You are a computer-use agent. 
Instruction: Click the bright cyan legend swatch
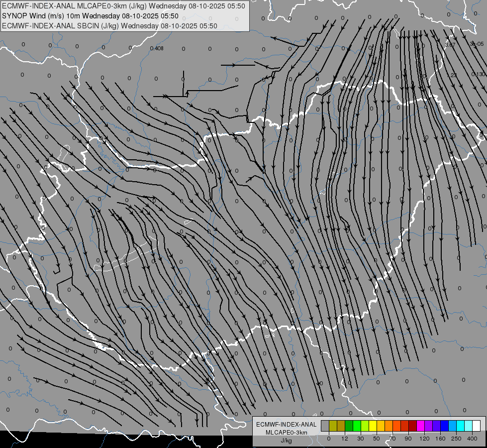point(461,426)
